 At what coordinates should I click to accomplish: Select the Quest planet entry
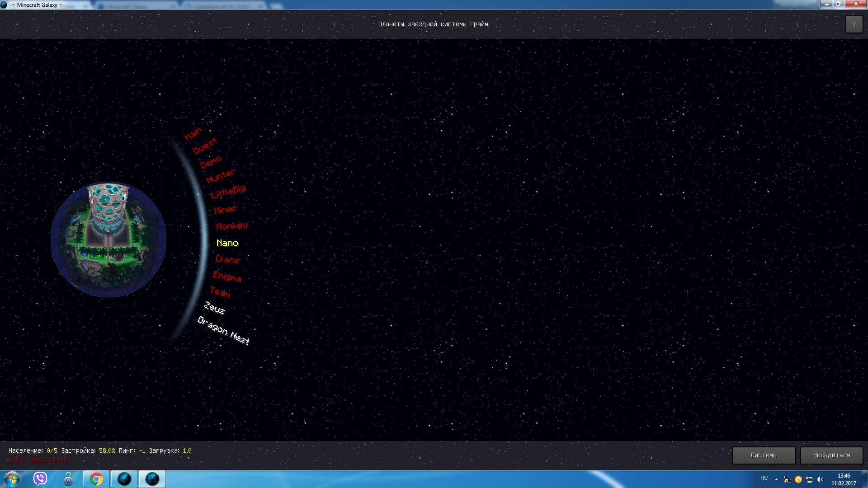pos(205,145)
